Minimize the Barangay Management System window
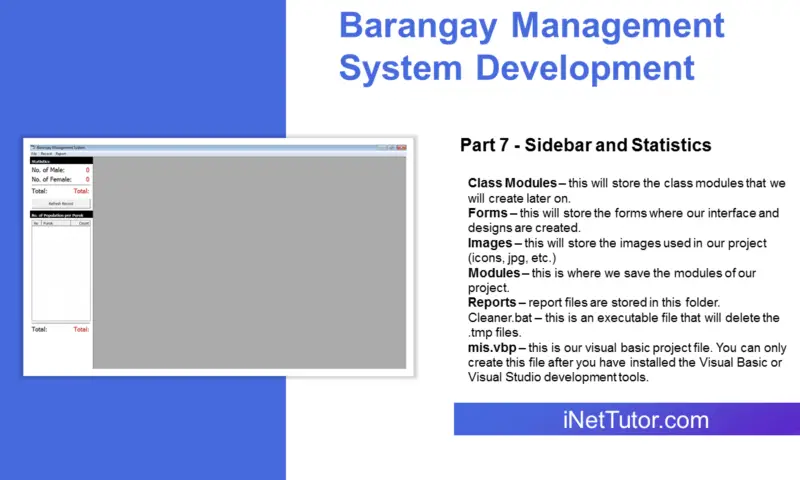Viewport: 800px width, 480px height. (x=382, y=147)
